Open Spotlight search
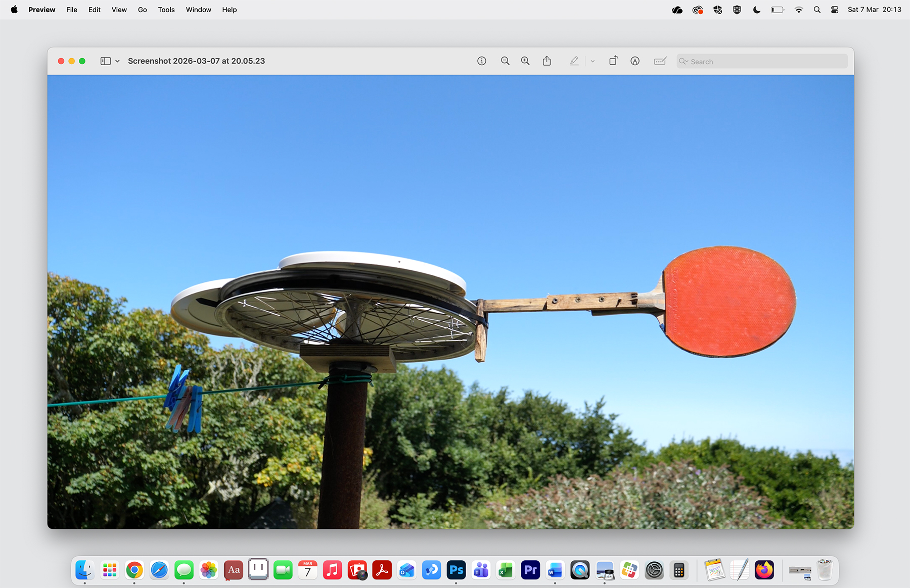Image resolution: width=910 pixels, height=588 pixels. 817,9
